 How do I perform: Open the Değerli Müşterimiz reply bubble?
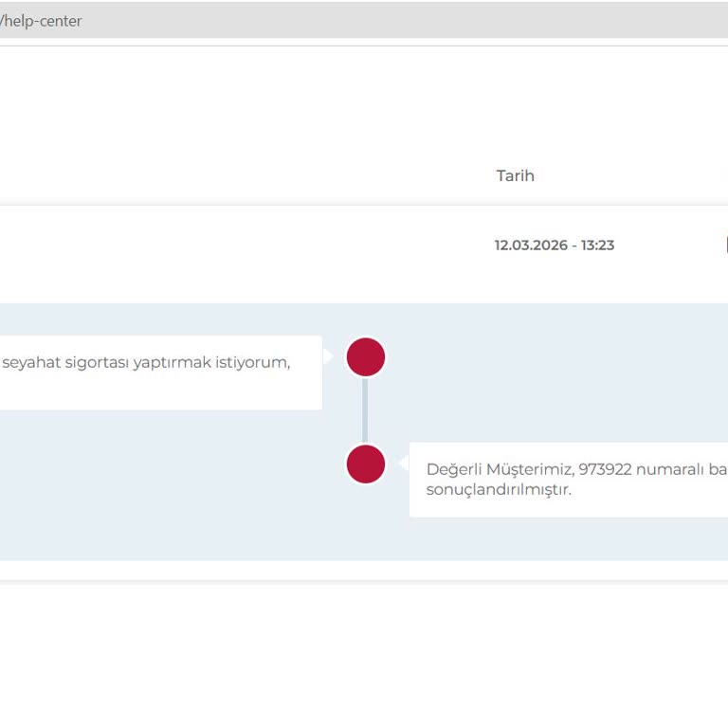point(569,480)
